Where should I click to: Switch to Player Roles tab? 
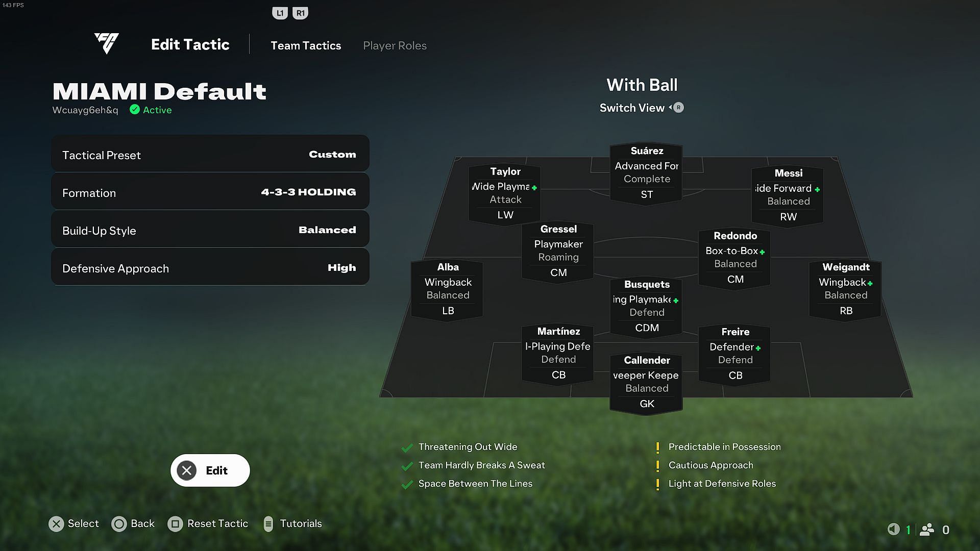click(x=395, y=45)
